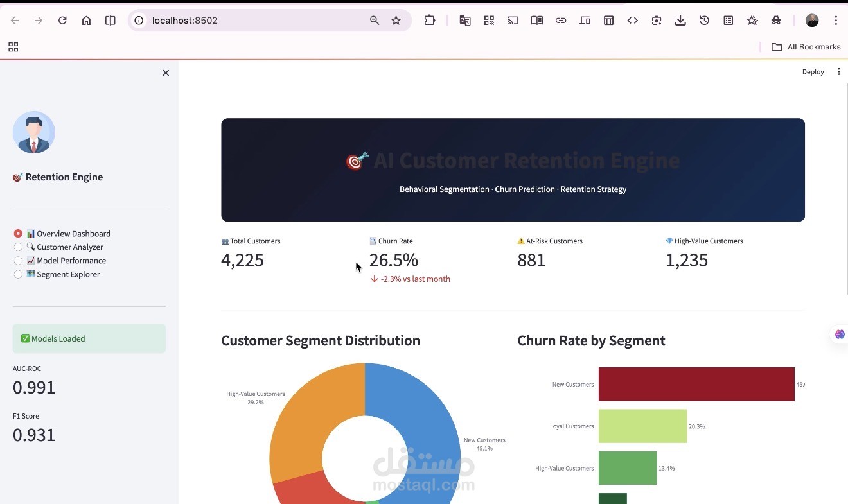Open the apps grid icon in bookmarks bar

click(x=13, y=47)
